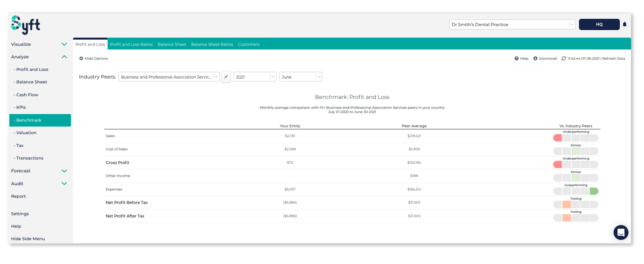This screenshot has width=644, height=264.
Task: Switch to Balance Sheet Ratios tab
Action: click(x=212, y=44)
